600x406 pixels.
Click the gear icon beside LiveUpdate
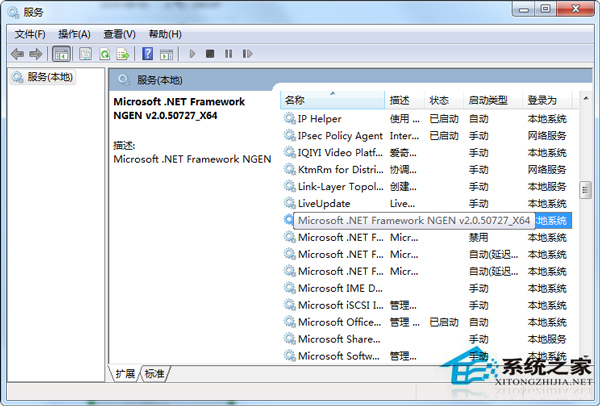289,203
